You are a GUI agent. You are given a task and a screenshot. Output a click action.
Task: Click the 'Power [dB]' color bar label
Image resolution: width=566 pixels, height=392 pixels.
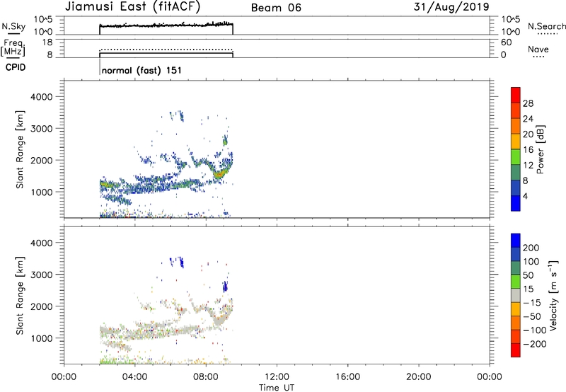click(541, 149)
